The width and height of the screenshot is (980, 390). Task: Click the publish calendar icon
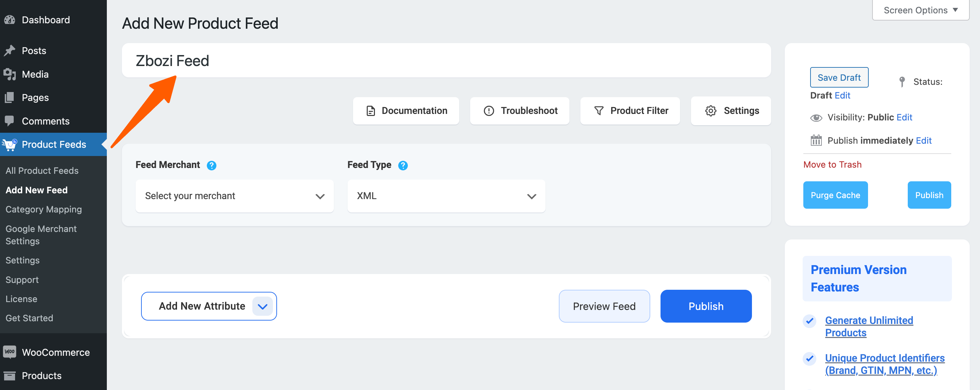tap(816, 140)
